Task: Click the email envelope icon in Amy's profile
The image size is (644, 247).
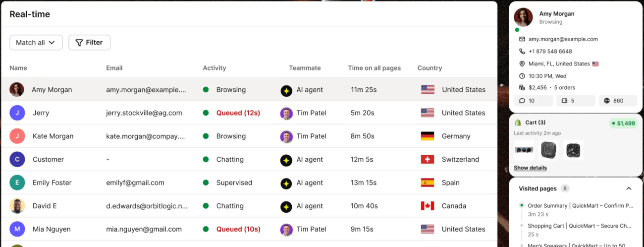Action: pos(522,39)
